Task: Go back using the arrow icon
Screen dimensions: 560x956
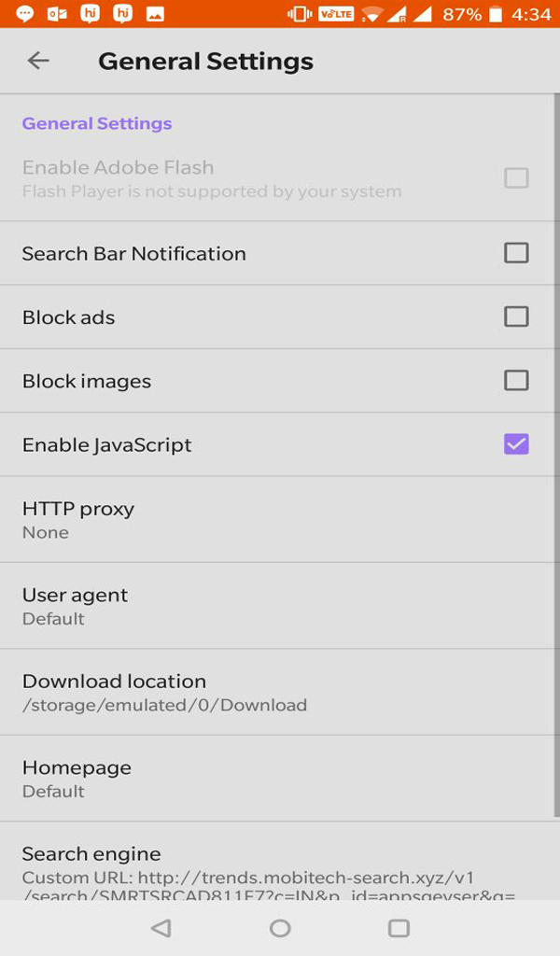Action: pyautogui.click(x=37, y=61)
